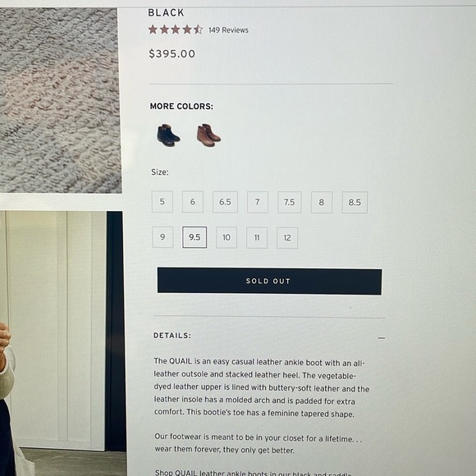The width and height of the screenshot is (476, 476).
Task: Pick size 6.5 option
Action: (x=225, y=202)
